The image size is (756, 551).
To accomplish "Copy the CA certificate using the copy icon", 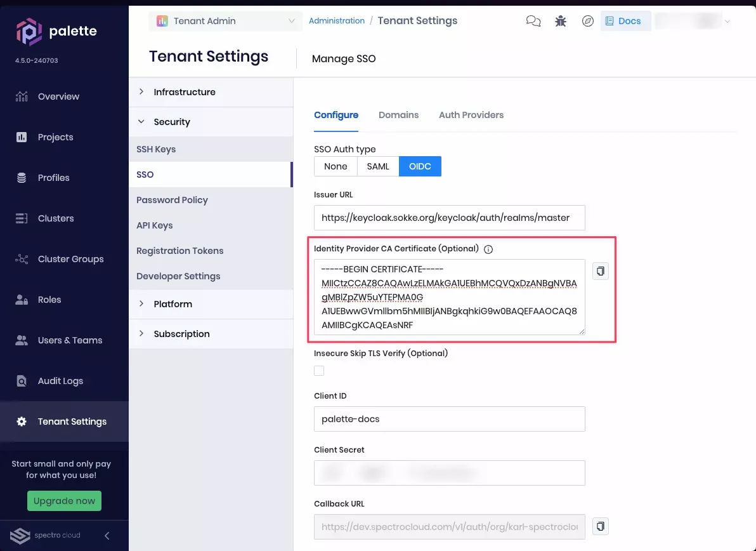I will [x=600, y=270].
